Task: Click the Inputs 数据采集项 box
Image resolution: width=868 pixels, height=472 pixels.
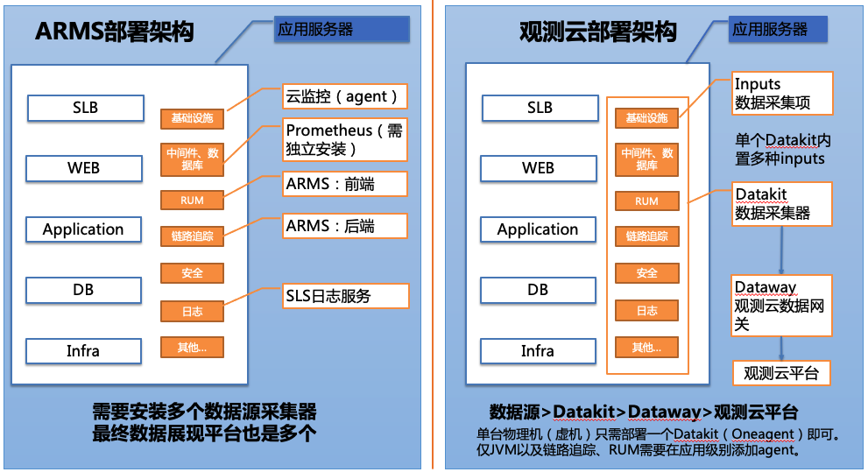Action: coord(782,94)
